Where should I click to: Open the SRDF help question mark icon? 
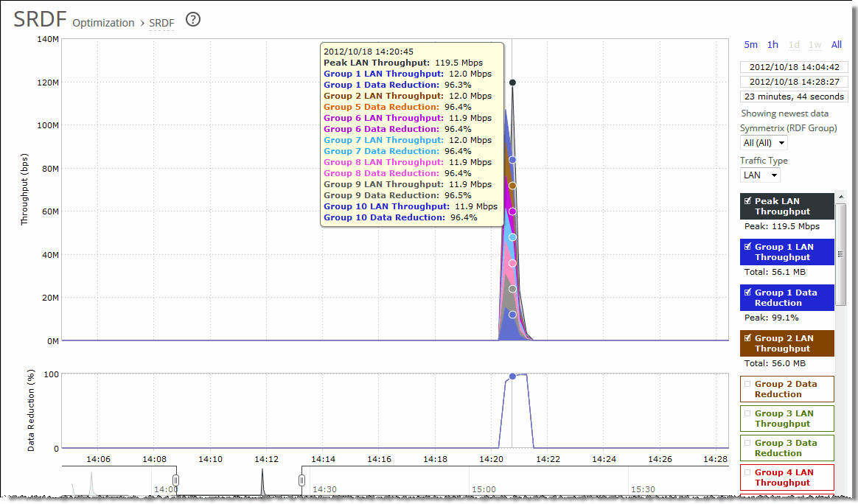[x=192, y=20]
